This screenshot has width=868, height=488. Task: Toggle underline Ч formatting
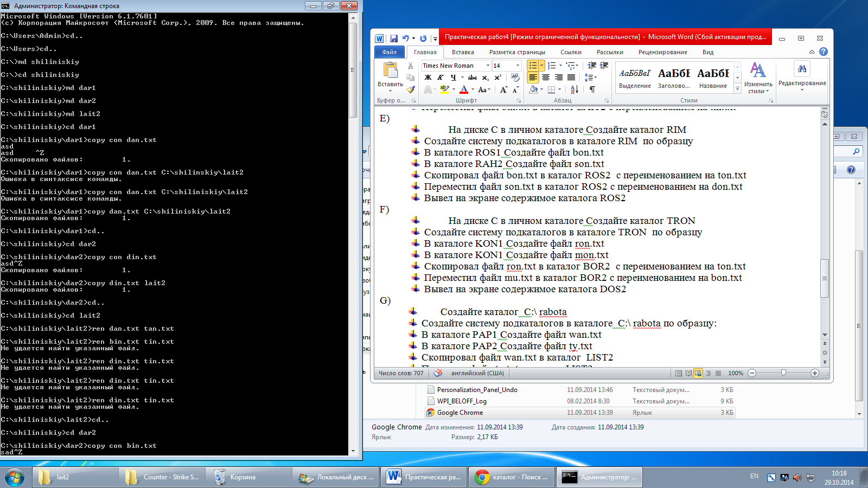tap(454, 78)
